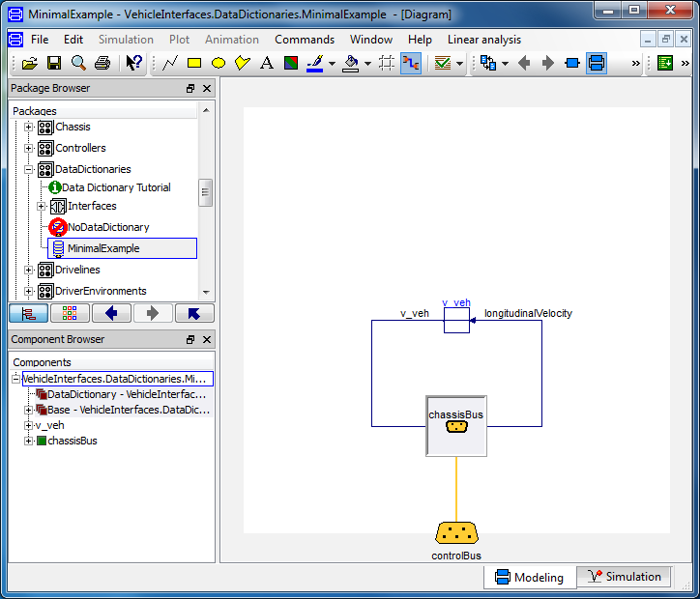Screen dimensions: 700x599
Task: Open the line color dropdown arrow
Action: coord(332,64)
